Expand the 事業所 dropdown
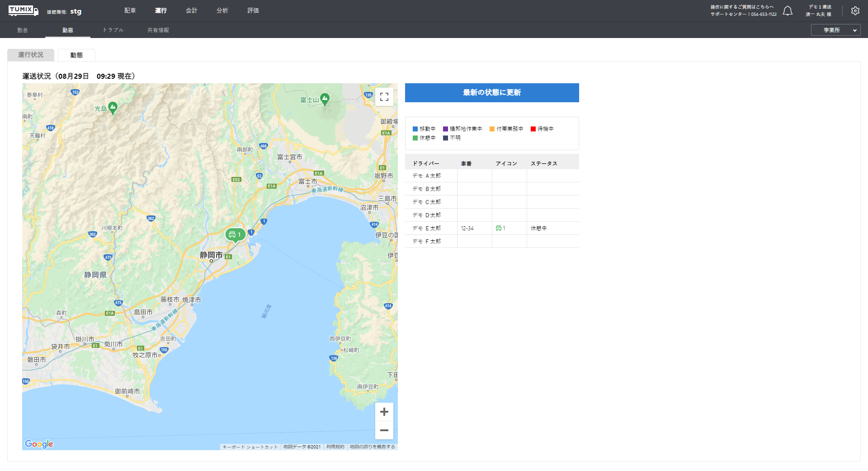 pyautogui.click(x=835, y=30)
